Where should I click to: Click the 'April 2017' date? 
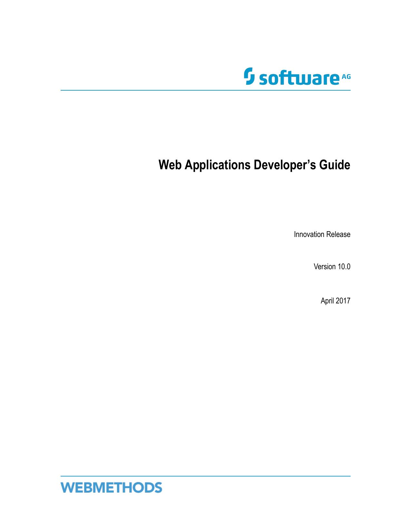pyautogui.click(x=335, y=301)
